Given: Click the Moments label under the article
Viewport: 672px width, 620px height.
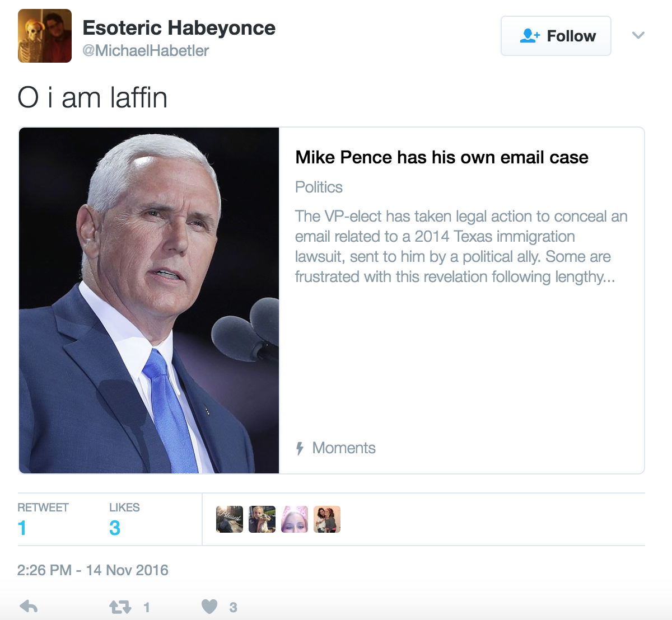Looking at the screenshot, I should [x=344, y=448].
